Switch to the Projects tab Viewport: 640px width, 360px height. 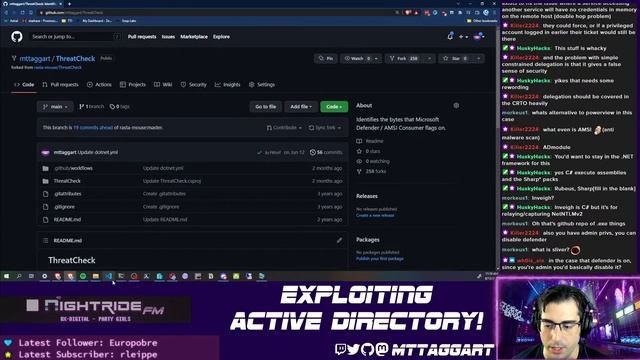tap(133, 84)
